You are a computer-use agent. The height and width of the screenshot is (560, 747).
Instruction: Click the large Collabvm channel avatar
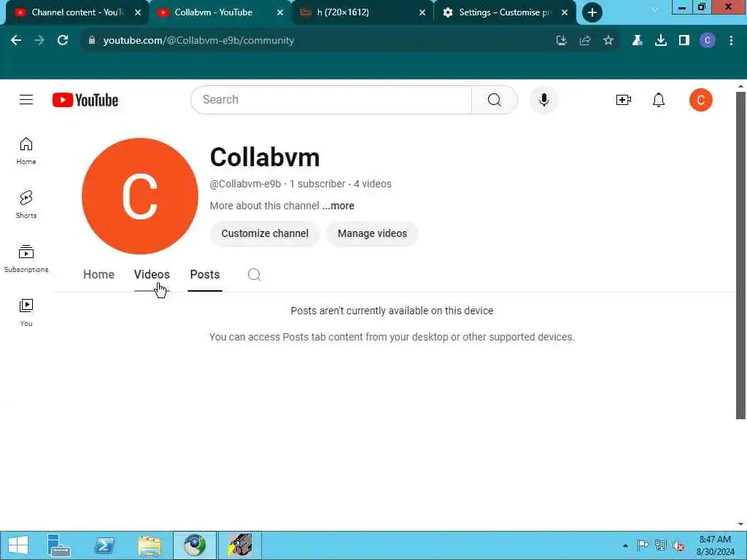139,196
